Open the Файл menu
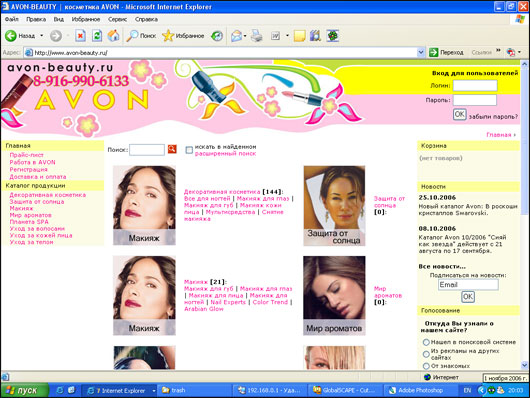The width and height of the screenshot is (530, 398). pos(11,19)
